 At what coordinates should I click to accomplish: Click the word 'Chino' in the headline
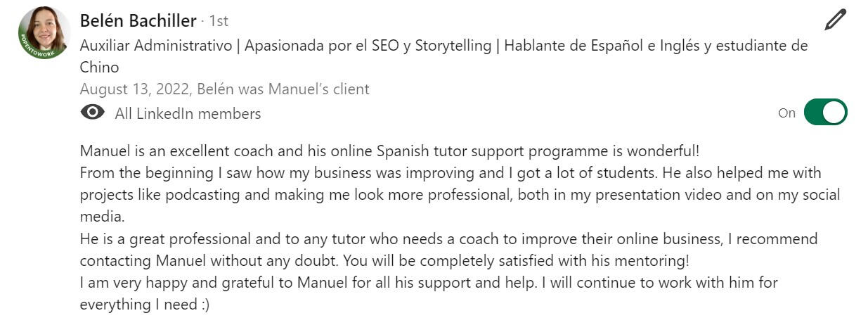tap(99, 68)
